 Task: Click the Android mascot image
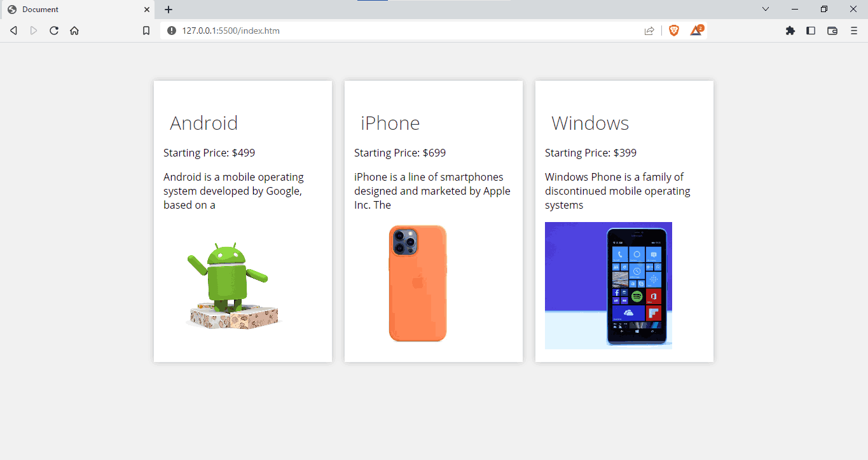pyautogui.click(x=231, y=283)
